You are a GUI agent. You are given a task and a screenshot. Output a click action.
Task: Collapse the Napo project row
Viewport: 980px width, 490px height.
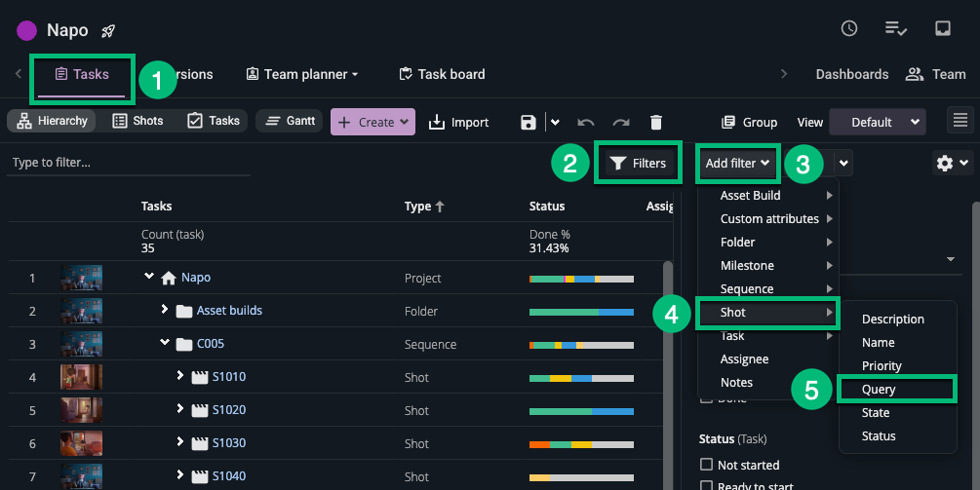[149, 276]
